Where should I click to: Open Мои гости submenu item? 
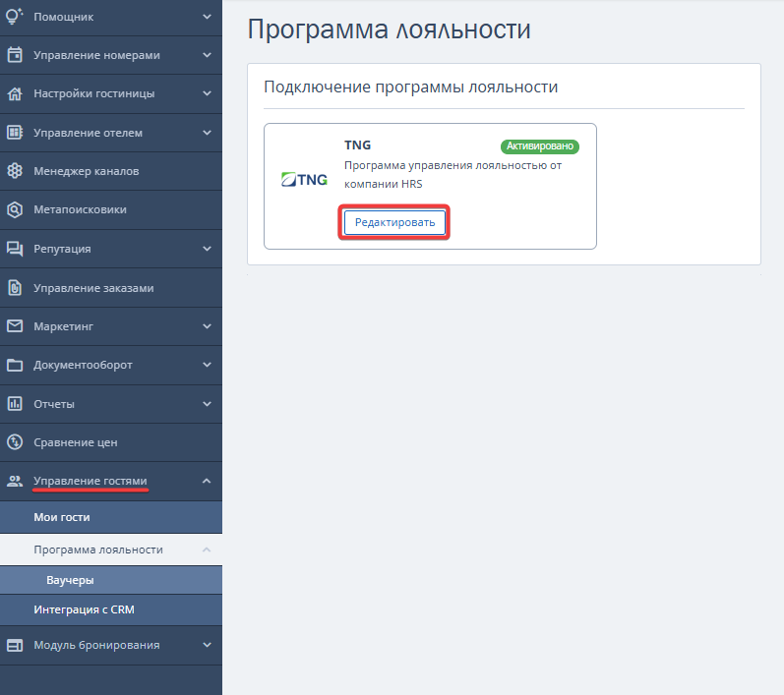coord(111,517)
